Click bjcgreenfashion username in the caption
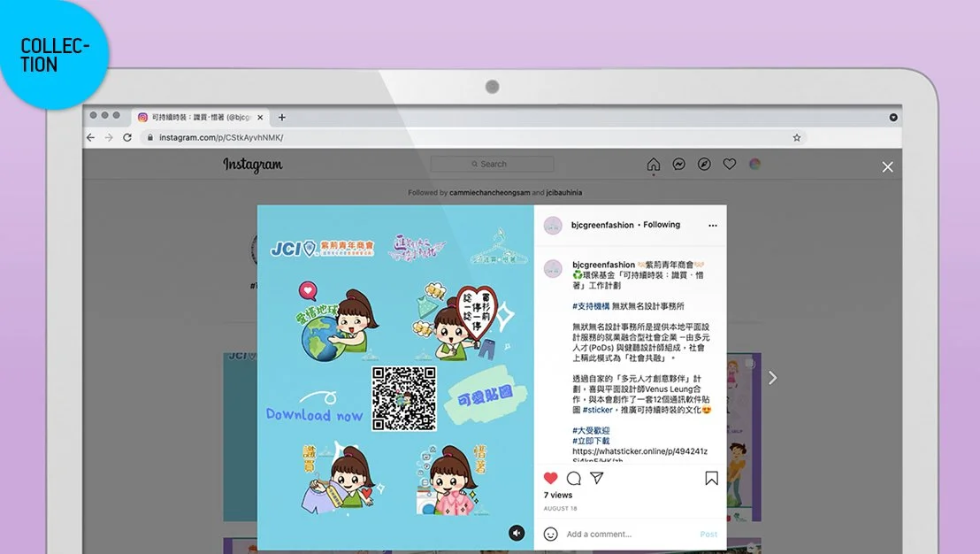The height and width of the screenshot is (554, 980). [604, 265]
